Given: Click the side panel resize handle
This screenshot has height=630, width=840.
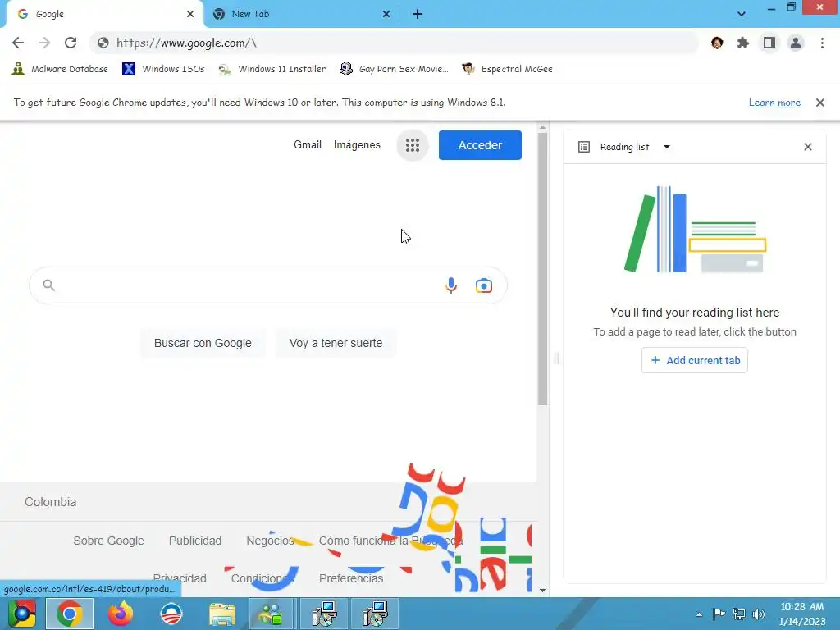Looking at the screenshot, I should click(556, 358).
